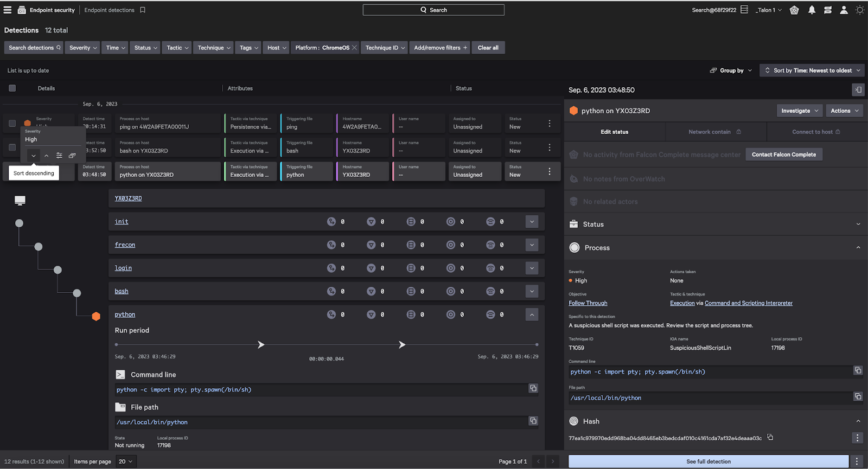This screenshot has height=469, width=868.
Task: Switch to the Edit status tab
Action: tap(614, 132)
